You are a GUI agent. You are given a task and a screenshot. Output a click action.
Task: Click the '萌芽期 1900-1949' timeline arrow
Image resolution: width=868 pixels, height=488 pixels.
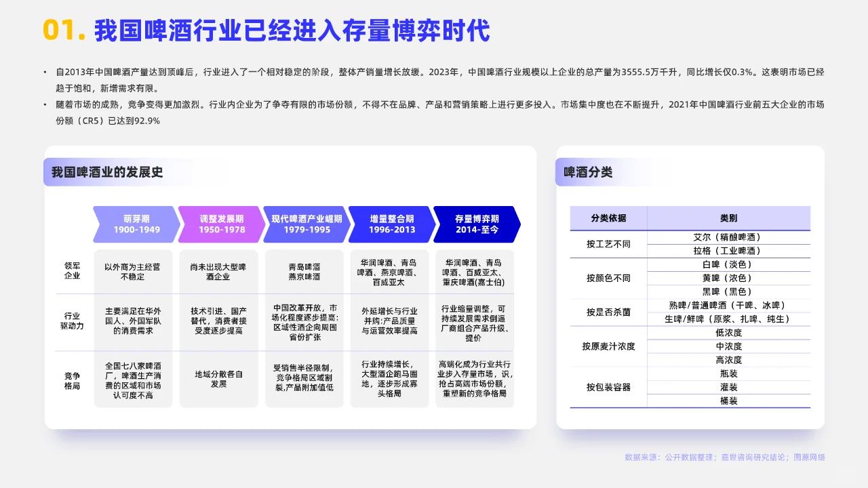point(136,224)
